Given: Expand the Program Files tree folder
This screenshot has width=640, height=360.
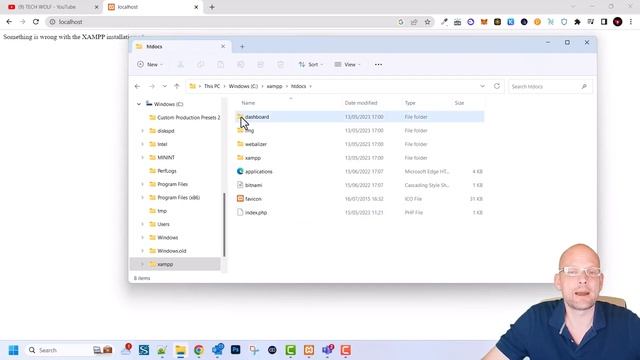Looking at the screenshot, I should (142, 184).
